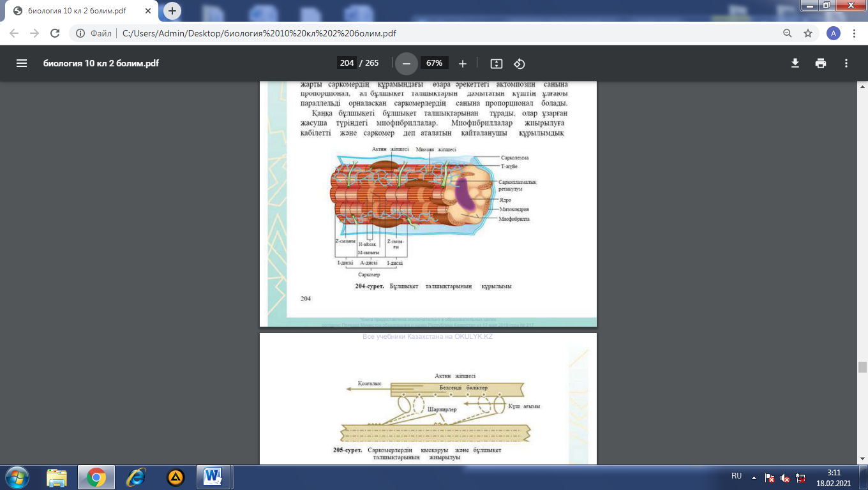
Task: Open the Chrome three-dot menu
Action: click(853, 33)
